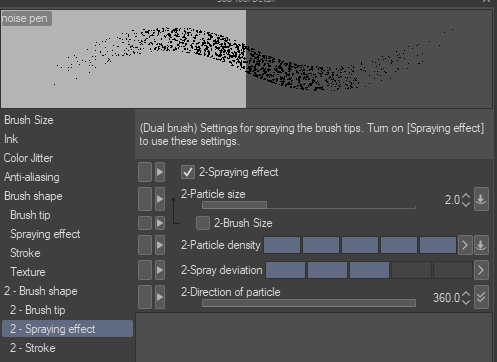
Task: Toggle 2-Particle size display in Tool Property
Action: (x=145, y=199)
